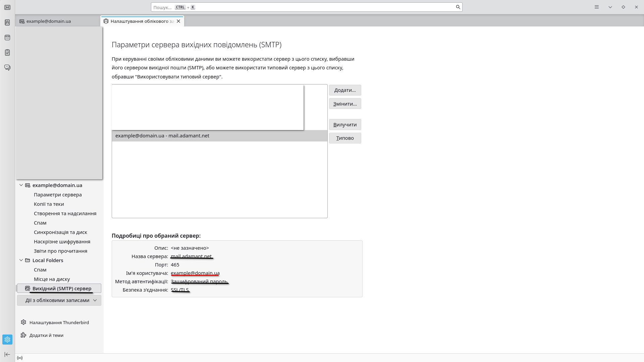Open the Address Book icon

pos(7,22)
